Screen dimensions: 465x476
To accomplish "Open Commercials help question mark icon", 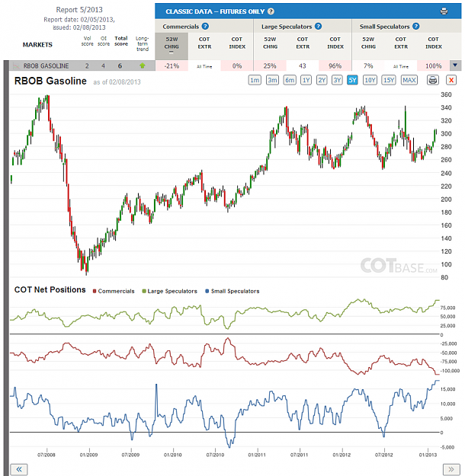I will [x=205, y=27].
